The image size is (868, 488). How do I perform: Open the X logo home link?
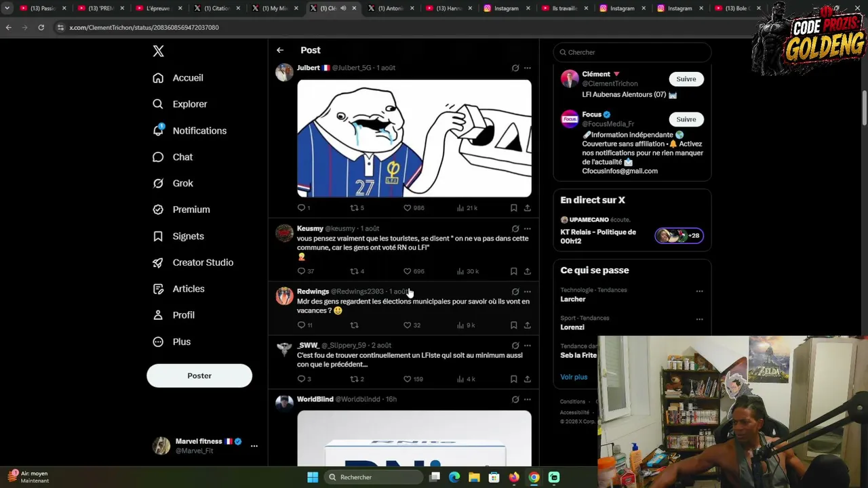[158, 52]
